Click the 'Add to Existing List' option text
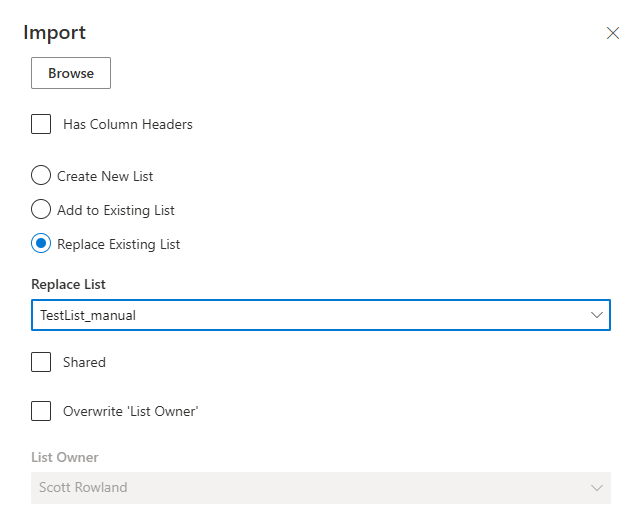 pyautogui.click(x=116, y=210)
